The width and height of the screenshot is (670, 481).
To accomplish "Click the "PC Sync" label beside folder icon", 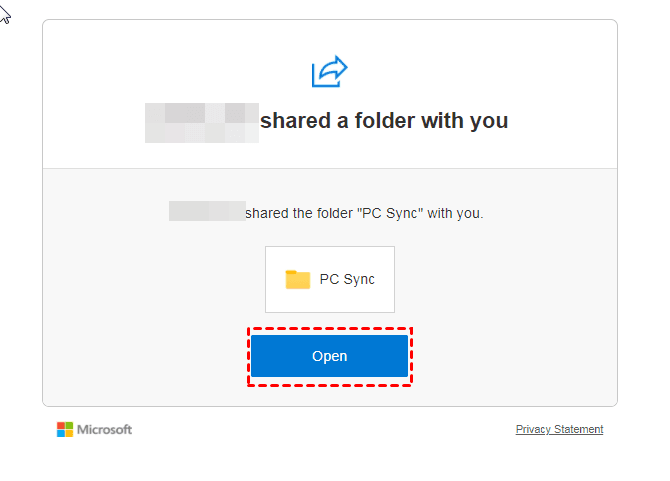I will coord(346,279).
